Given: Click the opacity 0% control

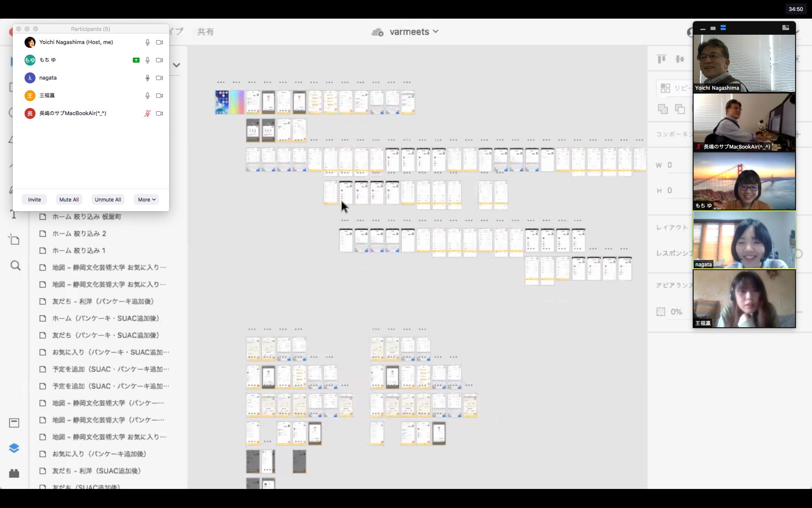Looking at the screenshot, I should [676, 312].
